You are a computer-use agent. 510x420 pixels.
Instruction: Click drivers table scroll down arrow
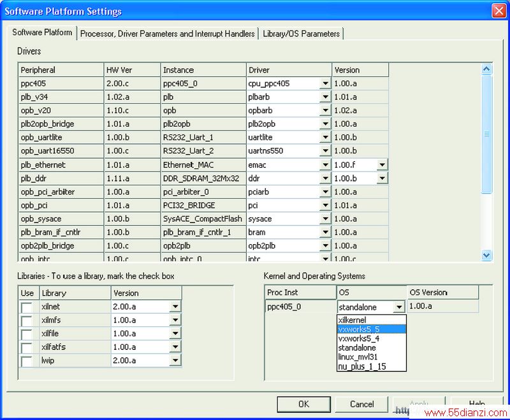click(486, 255)
